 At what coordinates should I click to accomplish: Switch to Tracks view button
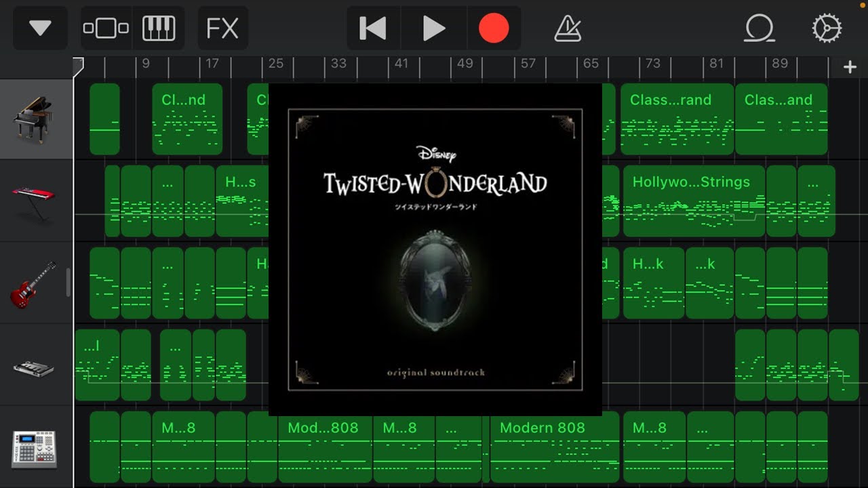tap(106, 28)
